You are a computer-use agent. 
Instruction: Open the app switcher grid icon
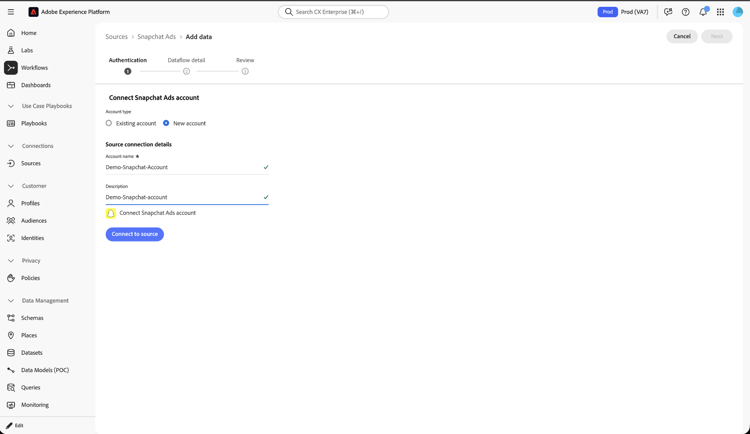pyautogui.click(x=720, y=12)
